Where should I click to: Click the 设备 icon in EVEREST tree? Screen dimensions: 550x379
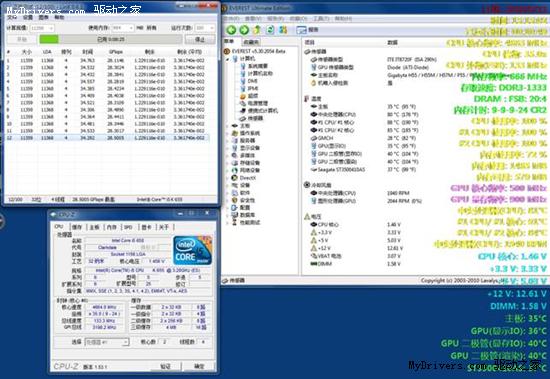pyautogui.click(x=235, y=185)
